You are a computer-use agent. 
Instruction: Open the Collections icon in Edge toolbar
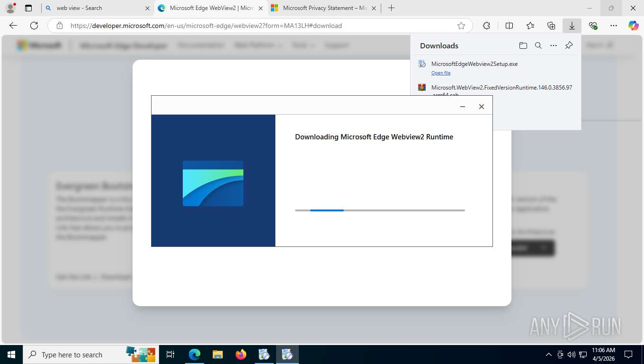click(x=551, y=26)
